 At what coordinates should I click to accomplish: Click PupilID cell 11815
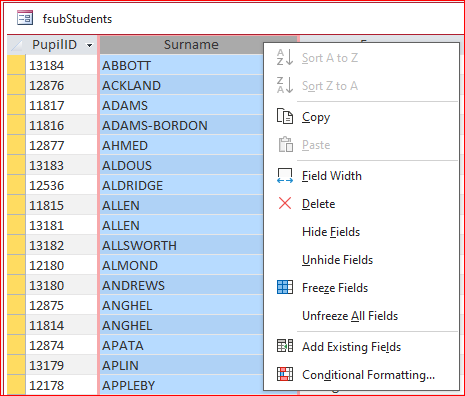pyautogui.click(x=61, y=205)
